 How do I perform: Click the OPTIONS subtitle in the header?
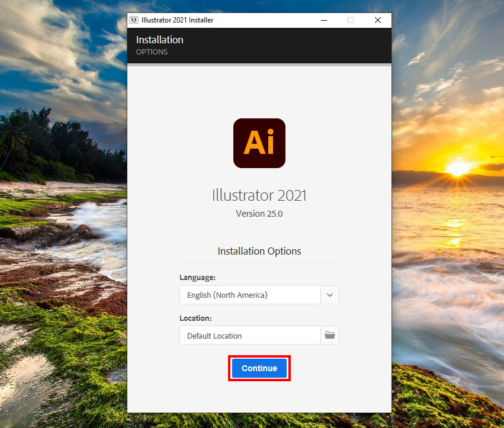(152, 52)
